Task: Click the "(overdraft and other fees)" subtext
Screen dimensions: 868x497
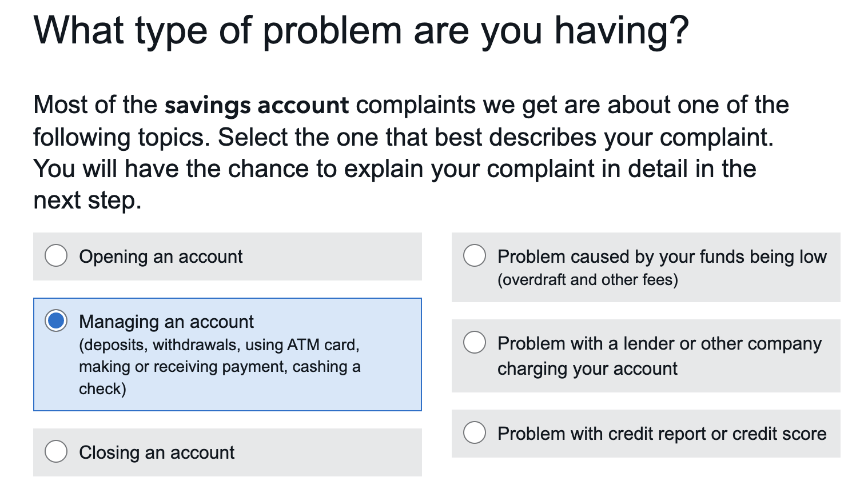Action: [587, 279]
